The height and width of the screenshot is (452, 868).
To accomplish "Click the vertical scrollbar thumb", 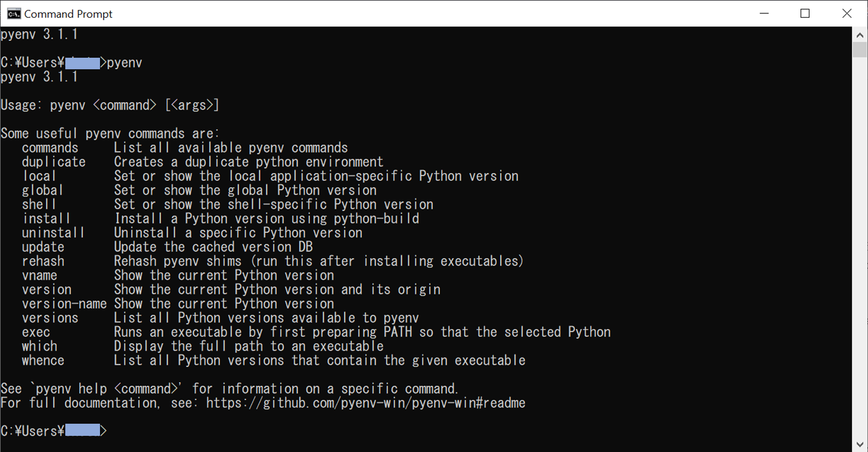I will point(860,48).
